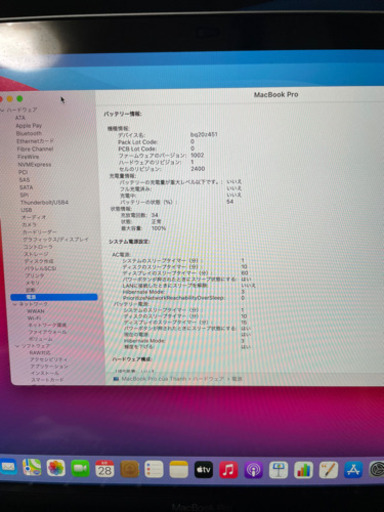Select パラレルSCSI in the sidebar
This screenshot has height=512, width=384.
coord(41,268)
